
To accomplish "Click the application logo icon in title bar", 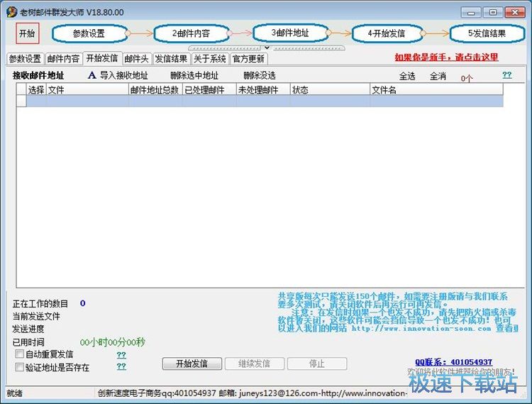I will 12,12.
